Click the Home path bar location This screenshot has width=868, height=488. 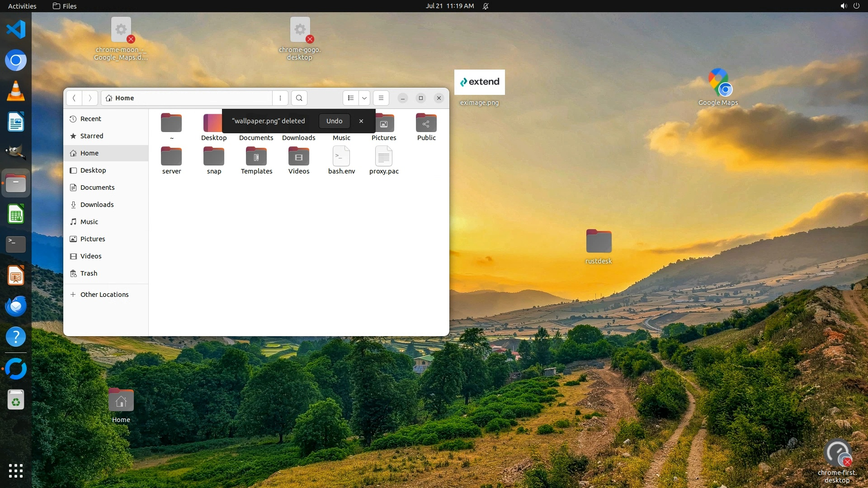[124, 98]
